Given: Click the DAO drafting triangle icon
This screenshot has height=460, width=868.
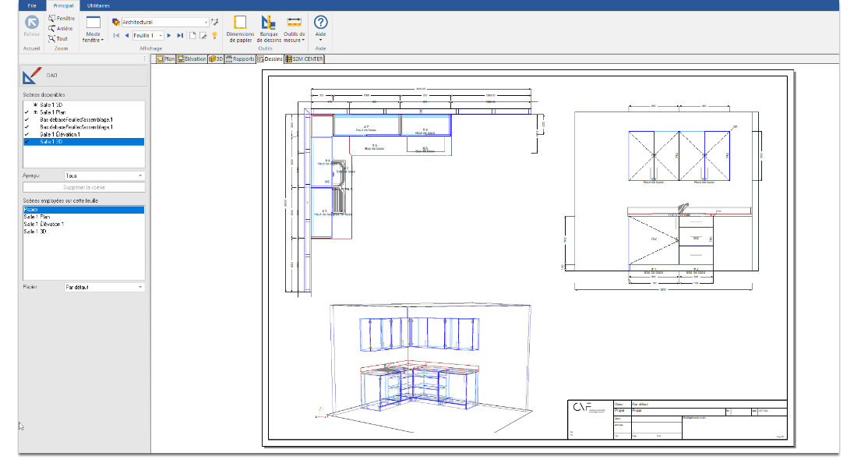Looking at the screenshot, I should pyautogui.click(x=31, y=76).
